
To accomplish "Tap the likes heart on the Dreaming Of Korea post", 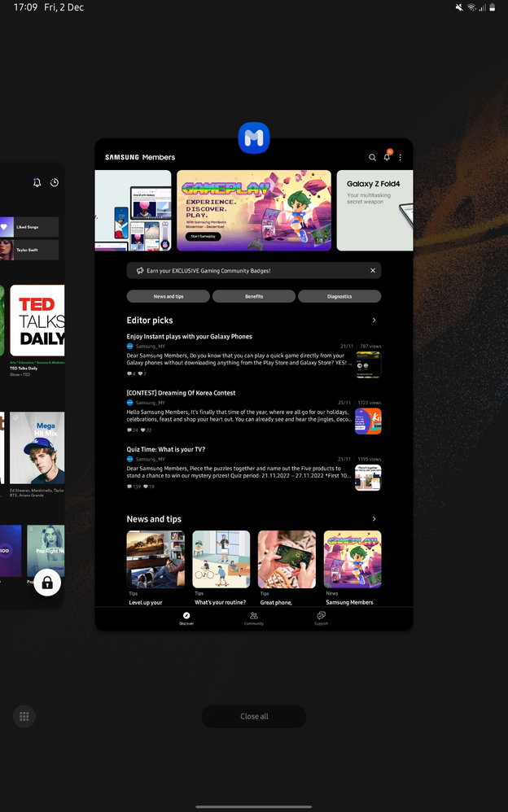I will [x=145, y=430].
